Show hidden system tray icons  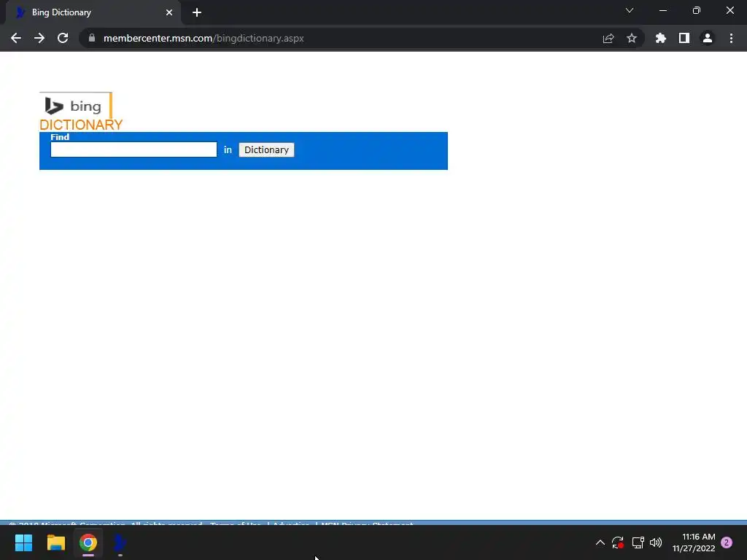600,542
